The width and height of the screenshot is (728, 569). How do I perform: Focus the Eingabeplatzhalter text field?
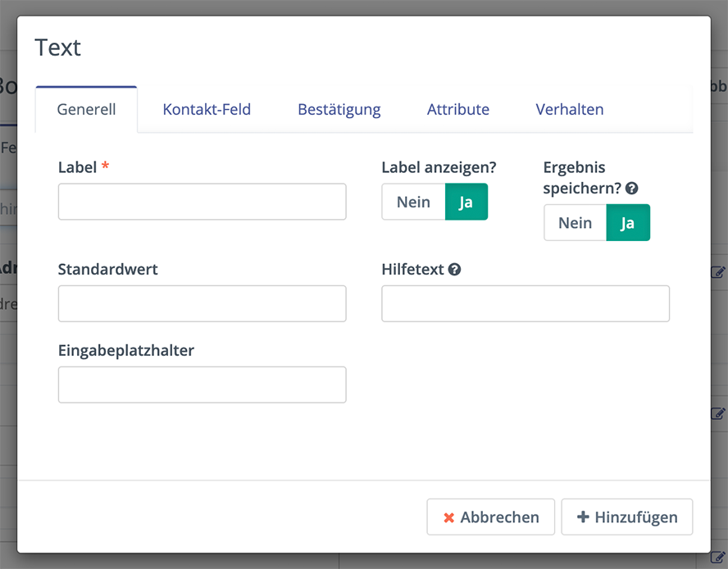(202, 385)
